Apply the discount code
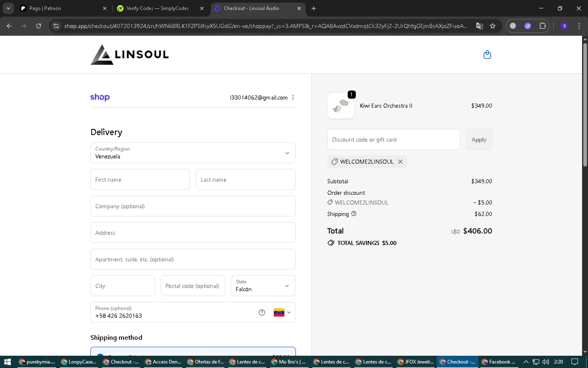 click(x=479, y=140)
